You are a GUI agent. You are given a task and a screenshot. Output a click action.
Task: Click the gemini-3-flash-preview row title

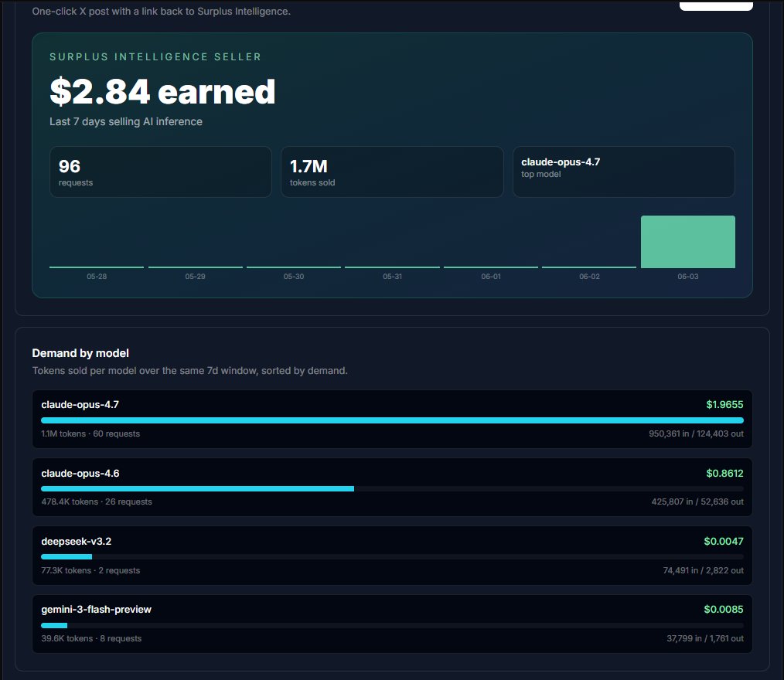point(96,610)
